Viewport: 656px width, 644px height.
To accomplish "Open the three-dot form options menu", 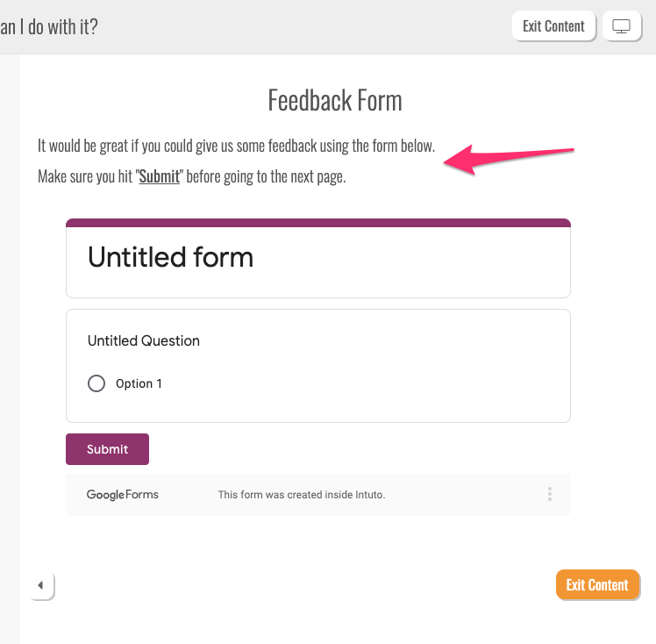I will click(x=550, y=494).
